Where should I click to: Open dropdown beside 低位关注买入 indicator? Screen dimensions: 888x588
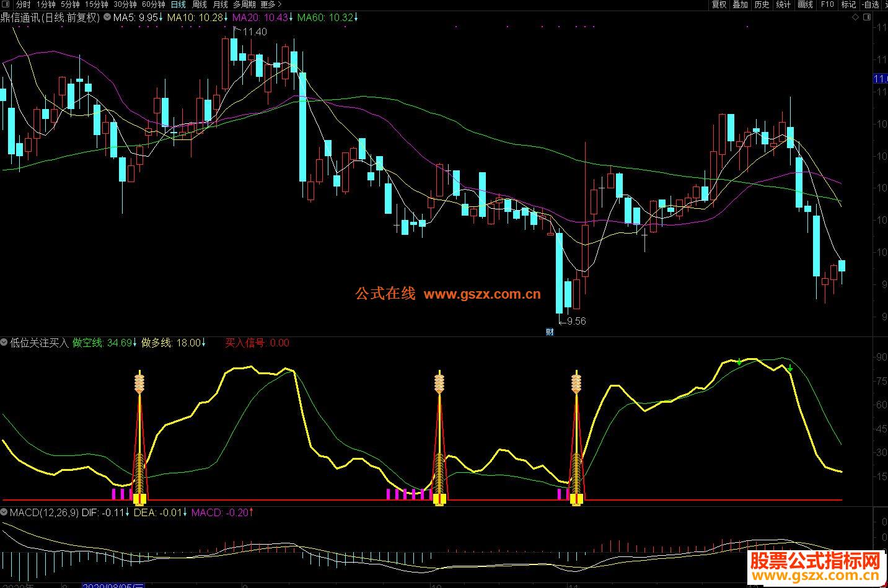coord(4,342)
